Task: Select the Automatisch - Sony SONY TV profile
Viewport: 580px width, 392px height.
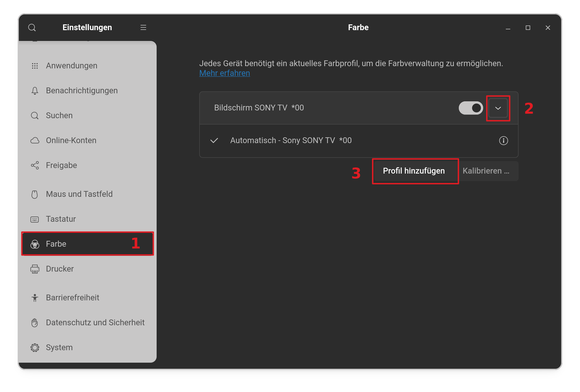Action: (x=291, y=141)
